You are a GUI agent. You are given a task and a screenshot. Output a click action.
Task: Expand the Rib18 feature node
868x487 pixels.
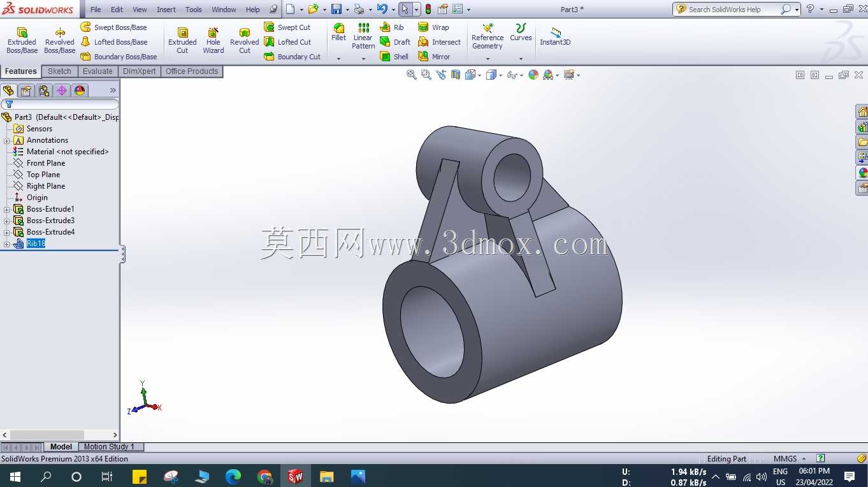(x=7, y=243)
